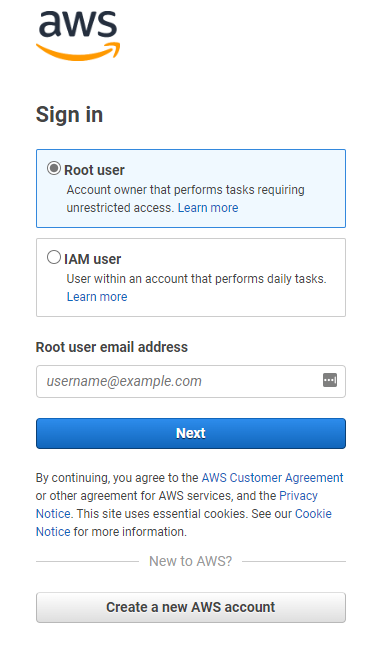Click the Next button
Image resolution: width=384 pixels, height=659 pixels.
(x=191, y=433)
